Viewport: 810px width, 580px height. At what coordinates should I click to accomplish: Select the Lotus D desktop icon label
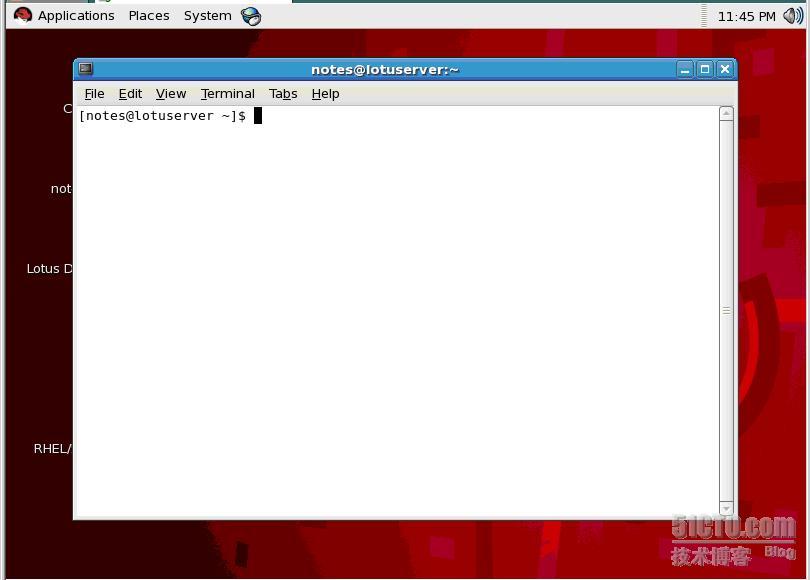coord(50,269)
